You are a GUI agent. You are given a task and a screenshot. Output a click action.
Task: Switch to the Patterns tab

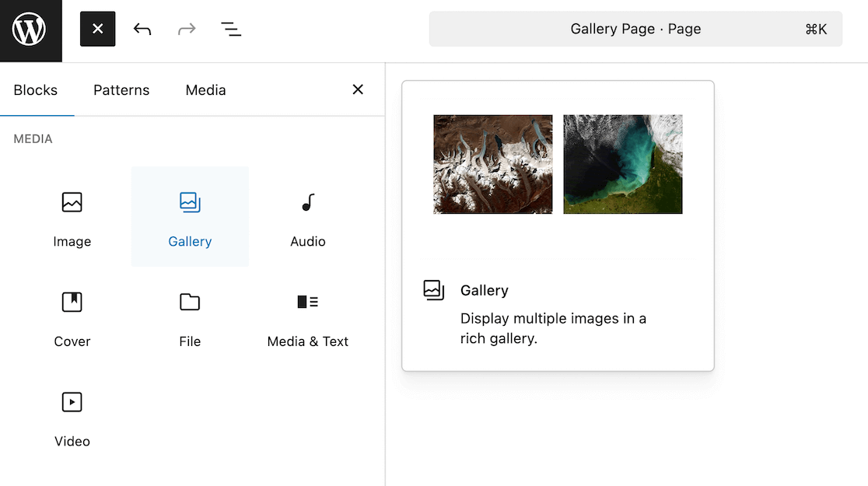point(121,90)
